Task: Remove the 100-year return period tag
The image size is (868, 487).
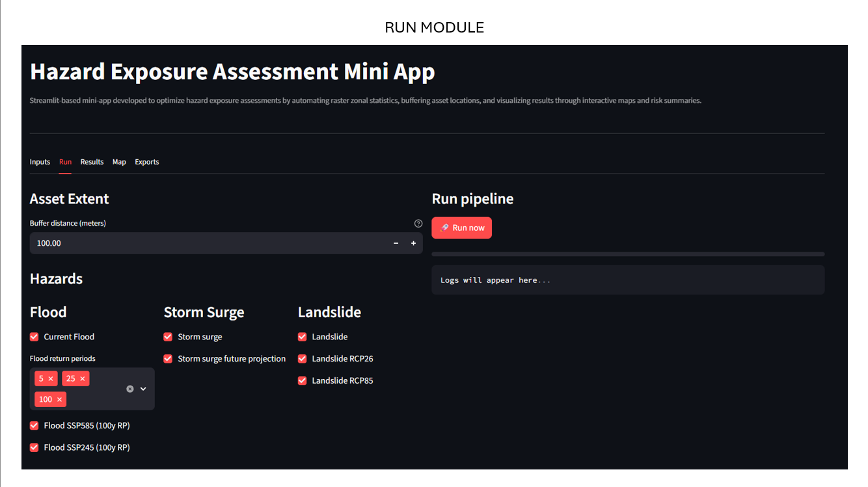Action: click(59, 399)
